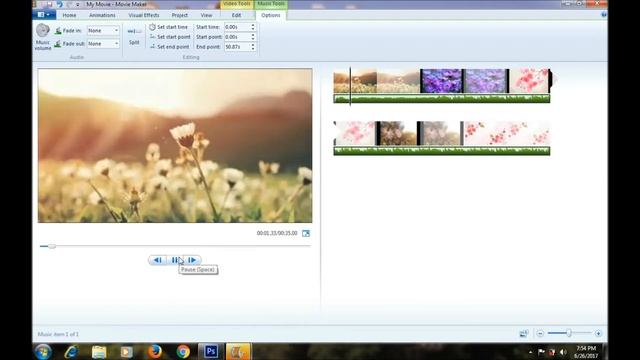Open the blue File menu button
This screenshot has width=640, height=360.
click(x=44, y=15)
